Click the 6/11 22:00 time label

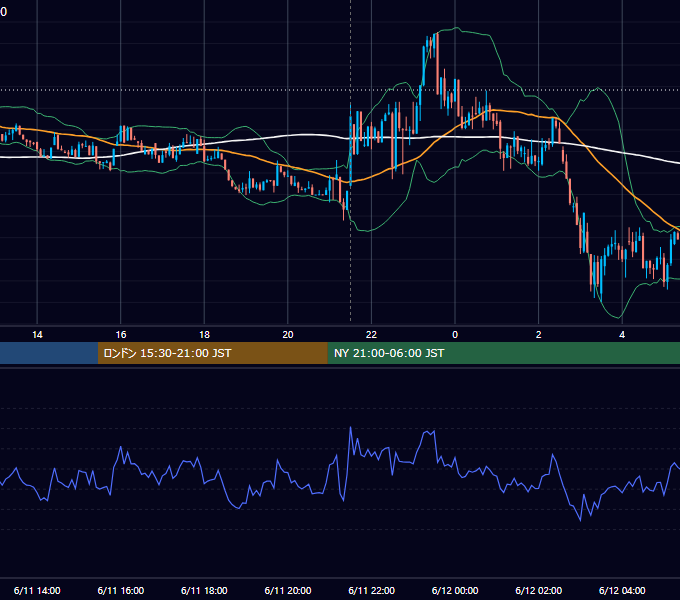[x=372, y=590]
